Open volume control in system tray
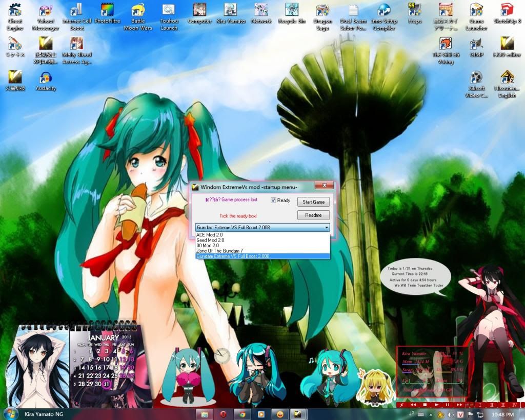This screenshot has width=525, height=420. coord(451,415)
